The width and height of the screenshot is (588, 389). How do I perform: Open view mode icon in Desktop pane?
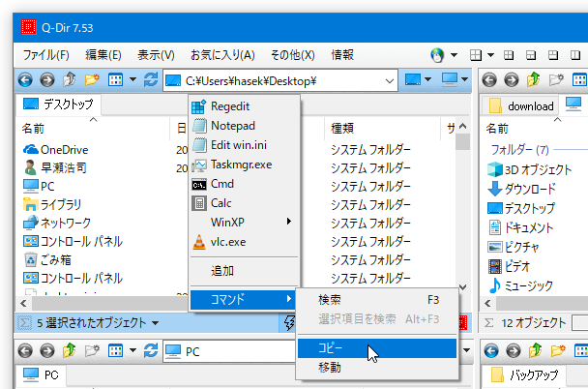[115, 80]
